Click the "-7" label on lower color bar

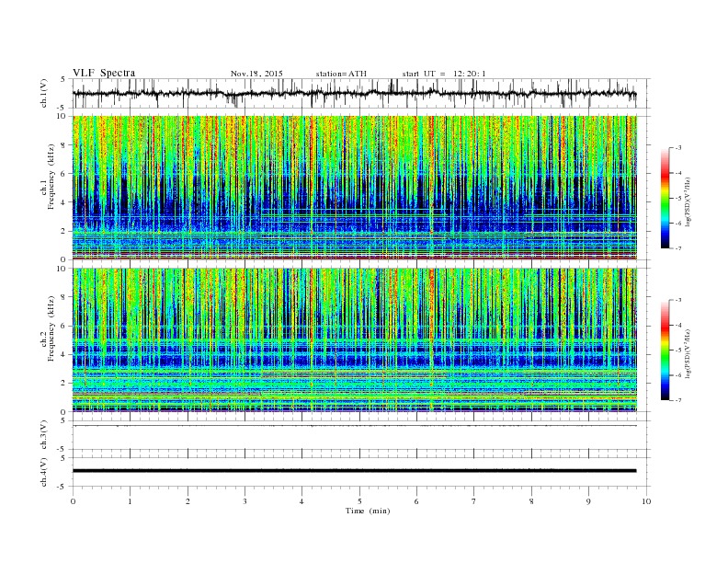678,400
